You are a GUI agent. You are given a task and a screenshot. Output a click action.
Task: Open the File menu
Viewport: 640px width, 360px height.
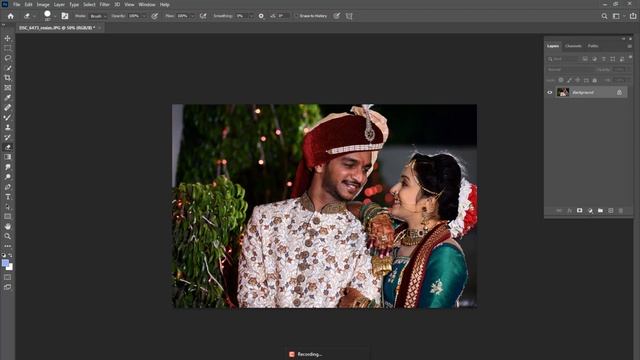16,4
